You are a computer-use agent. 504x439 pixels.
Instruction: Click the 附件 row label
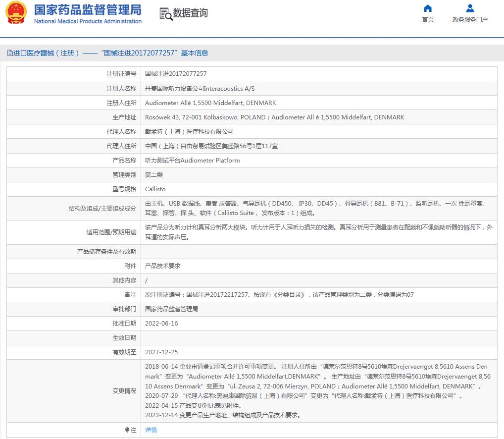coord(130,266)
